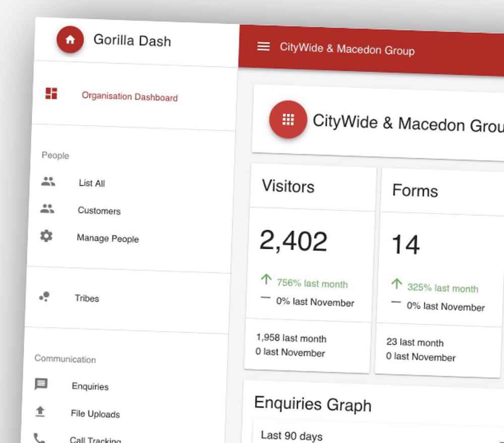Click 0% last November in Visitors card
The height and width of the screenshot is (443, 504).
click(315, 302)
